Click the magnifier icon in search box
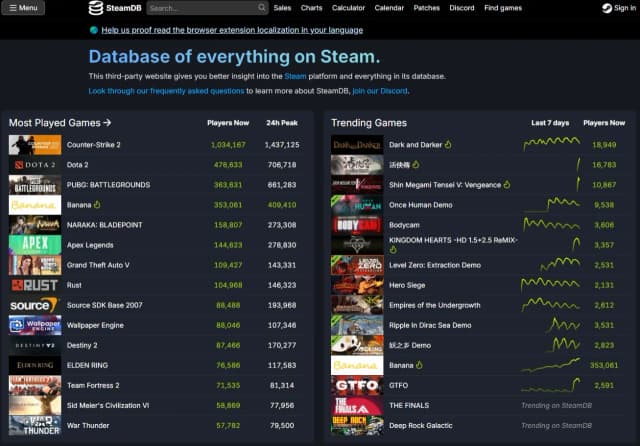This screenshot has height=446, width=640. 261,8
